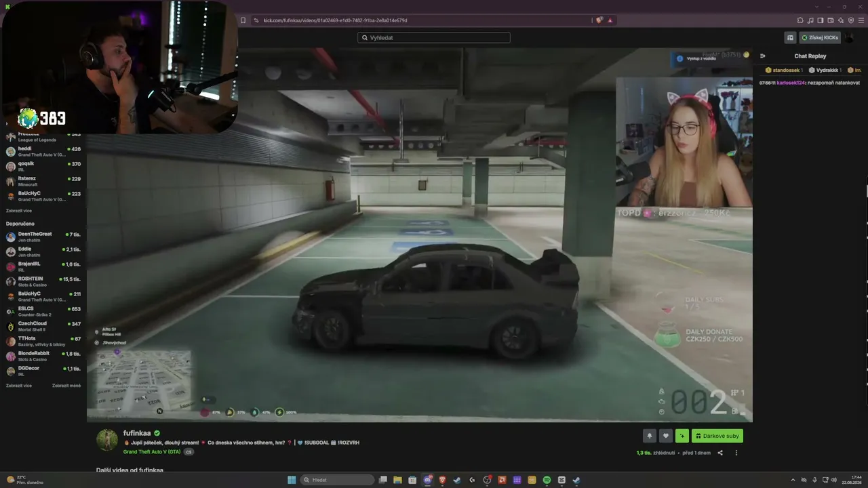Switch to Brave browser in the taskbar

point(442,480)
